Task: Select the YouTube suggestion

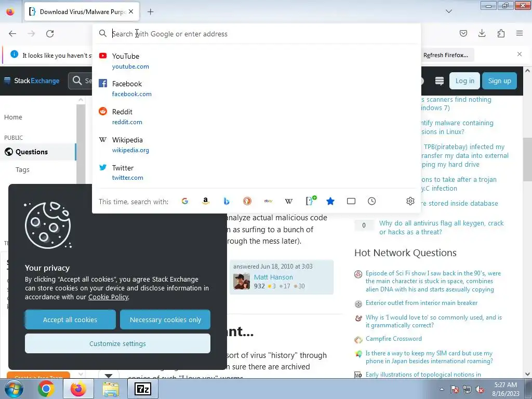Action: pos(257,61)
